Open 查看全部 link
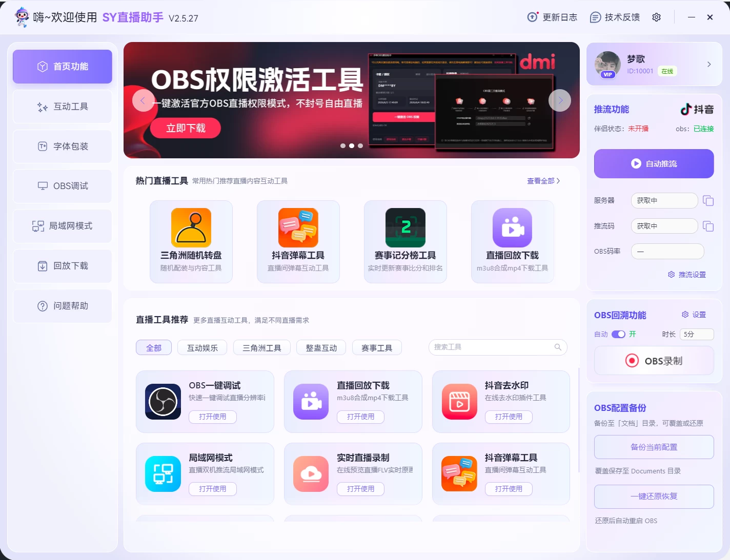Viewport: 730px width, 560px height. click(543, 181)
